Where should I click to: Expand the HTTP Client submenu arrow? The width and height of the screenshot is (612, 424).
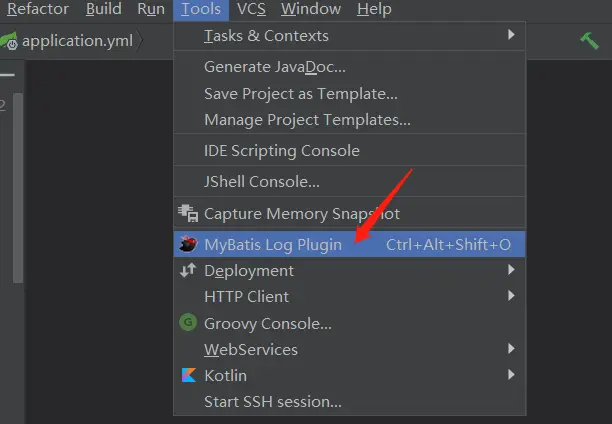tap(511, 296)
